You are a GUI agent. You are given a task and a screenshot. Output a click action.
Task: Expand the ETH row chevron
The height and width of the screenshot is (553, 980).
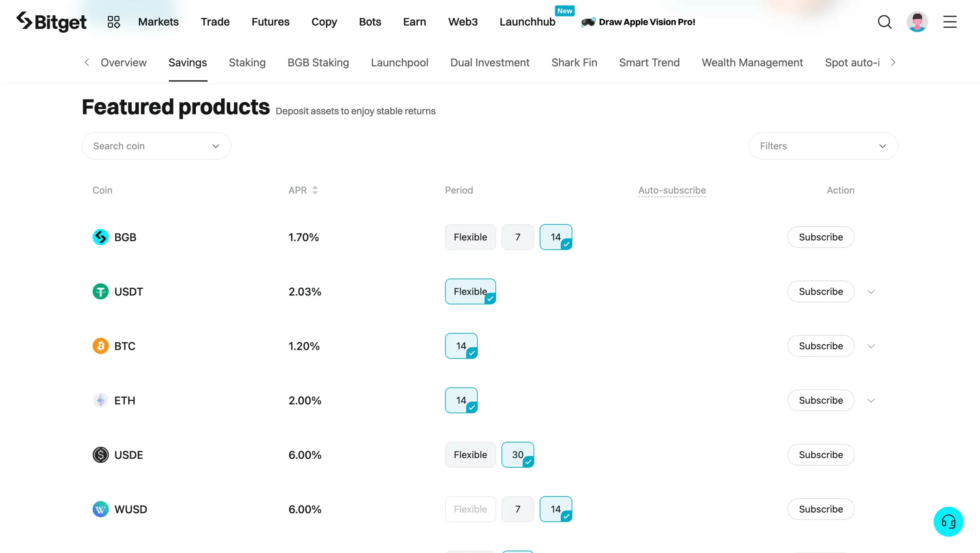click(x=871, y=400)
